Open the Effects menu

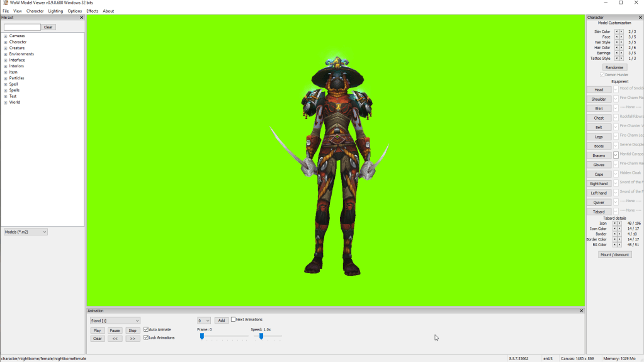(92, 11)
